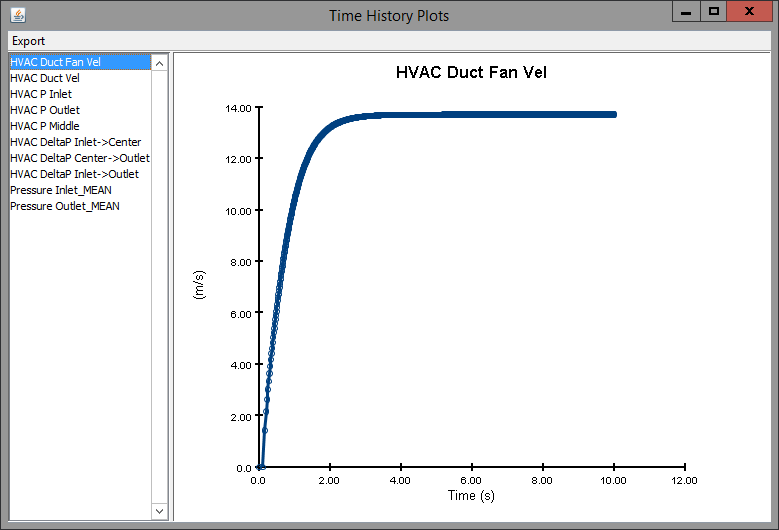Select HVAC DeltaP Inlet->Center entry
779x530 pixels.
75,142
